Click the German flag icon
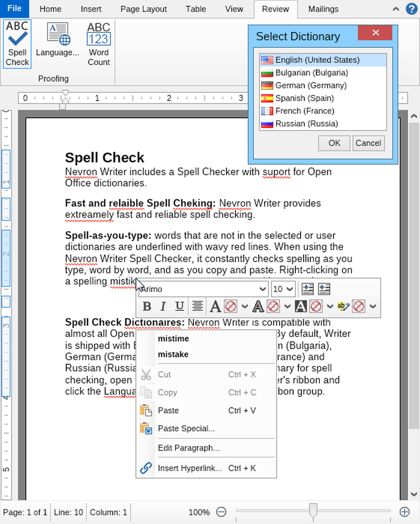Image resolution: width=420 pixels, height=524 pixels. point(267,85)
